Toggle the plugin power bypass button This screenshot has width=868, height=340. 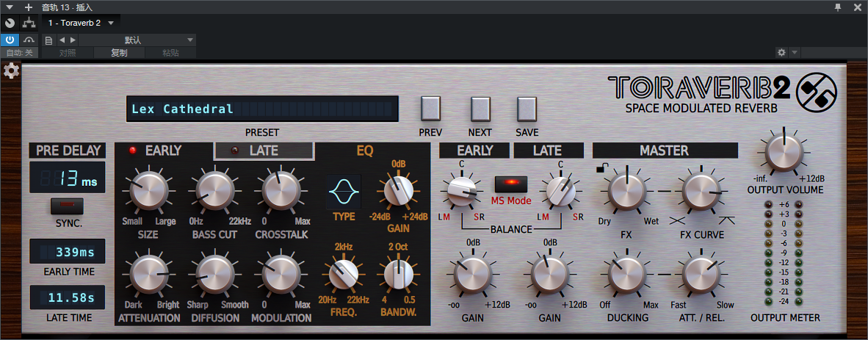coord(10,40)
